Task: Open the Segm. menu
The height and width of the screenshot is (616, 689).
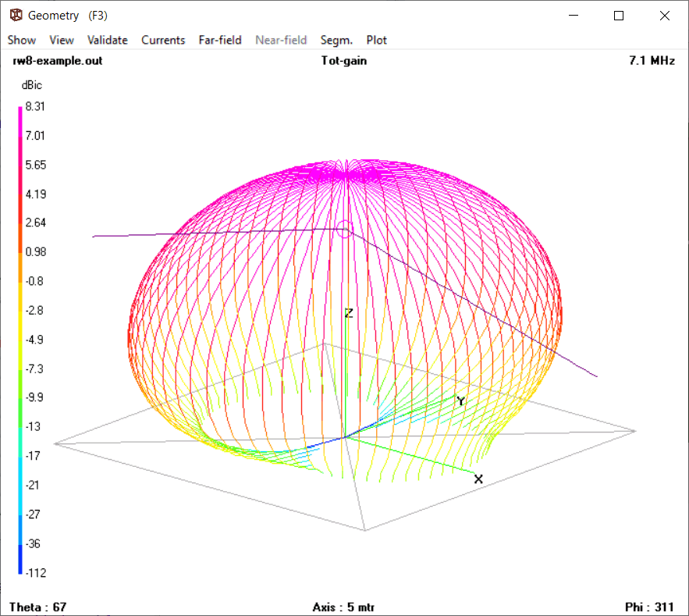Action: [336, 40]
